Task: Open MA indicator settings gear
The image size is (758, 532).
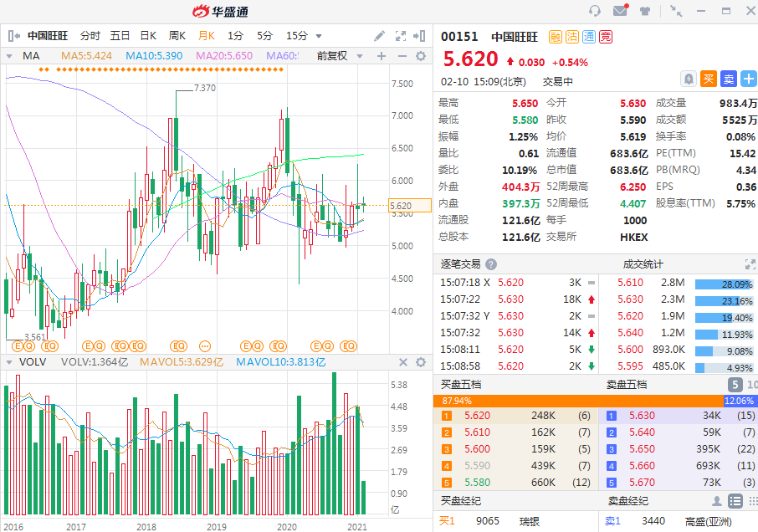Action: coord(421,56)
